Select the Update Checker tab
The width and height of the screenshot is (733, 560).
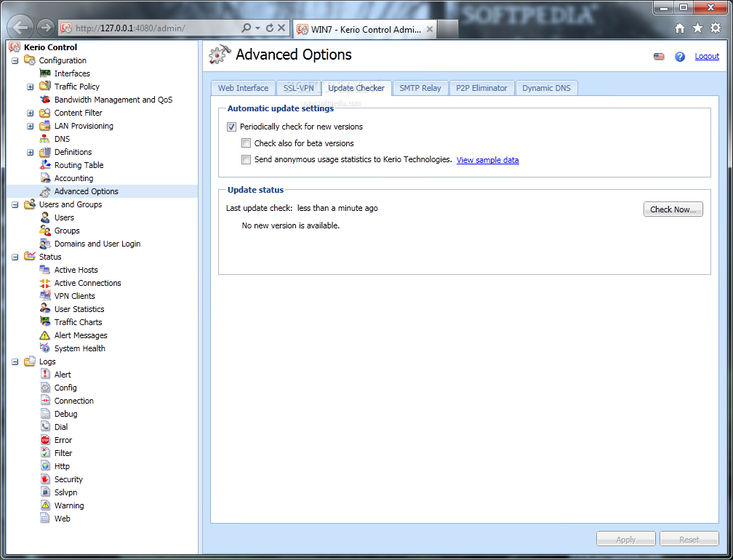point(356,88)
